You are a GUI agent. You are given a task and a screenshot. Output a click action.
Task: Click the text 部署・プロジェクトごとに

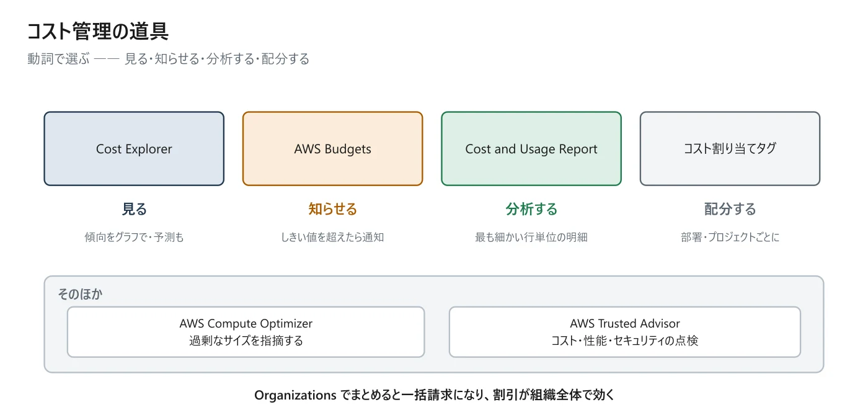(730, 237)
